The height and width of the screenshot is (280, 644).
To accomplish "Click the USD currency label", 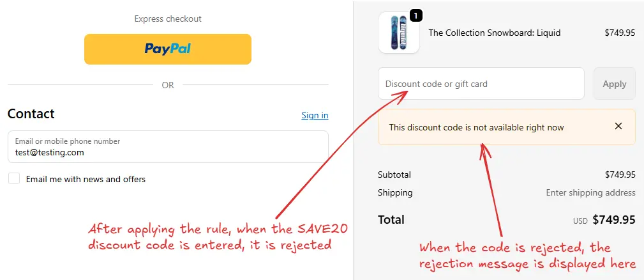I will pos(580,221).
